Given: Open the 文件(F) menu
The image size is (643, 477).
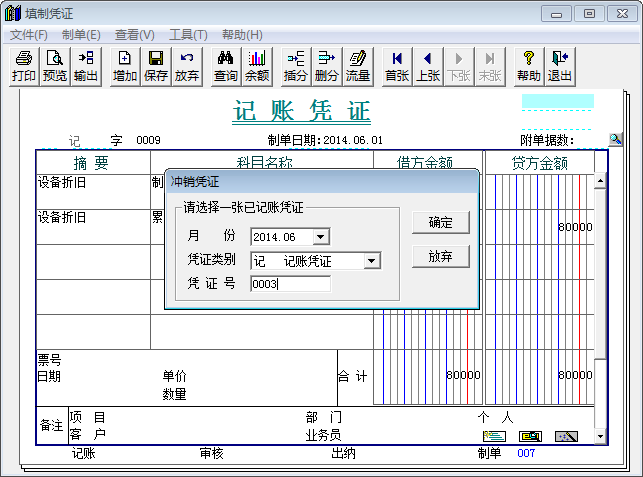Looking at the screenshot, I should 29,35.
